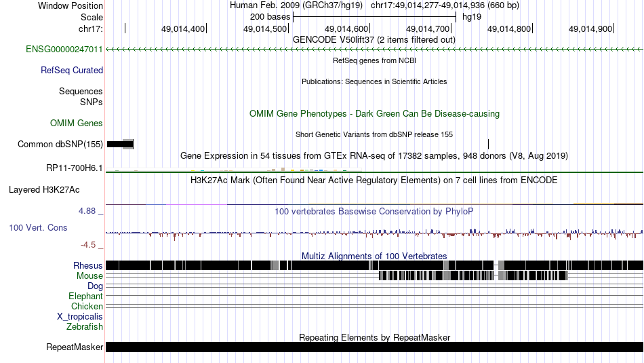The width and height of the screenshot is (644, 363).
Task: Click the ENSG00000247011 gene label
Action: point(64,50)
